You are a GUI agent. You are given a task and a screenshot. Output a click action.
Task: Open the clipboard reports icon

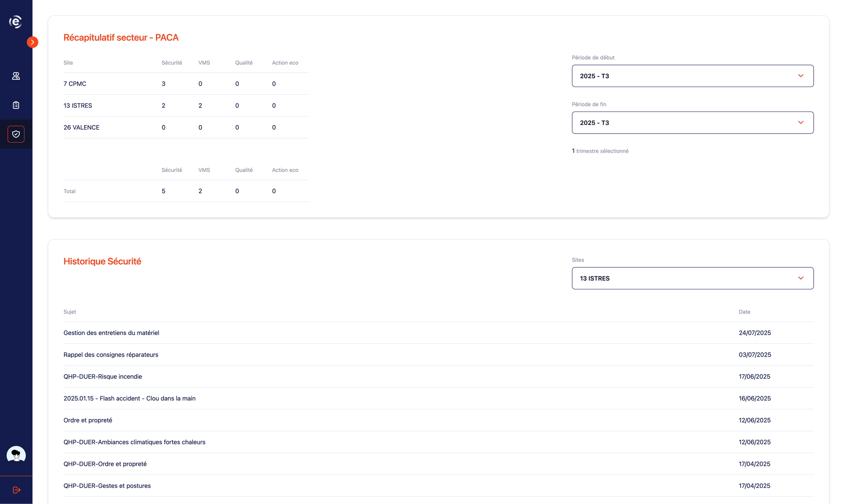click(16, 105)
